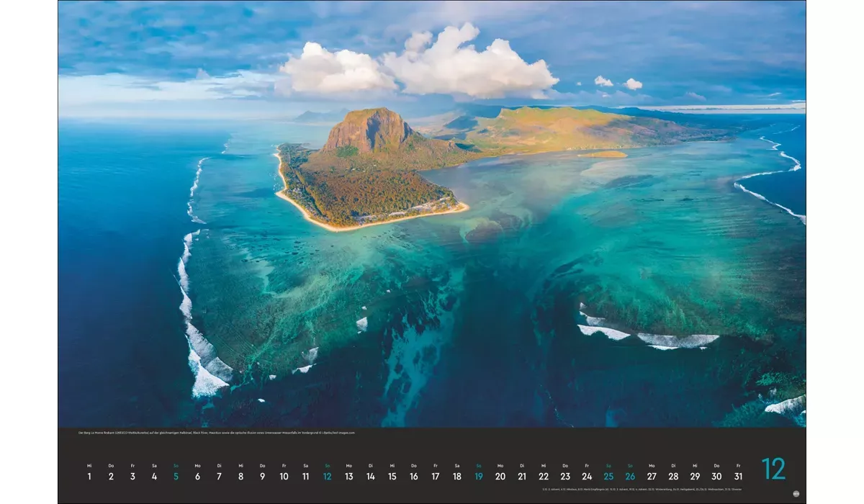
Task: Click the highlighted Sunday date 19
Action: (478, 476)
